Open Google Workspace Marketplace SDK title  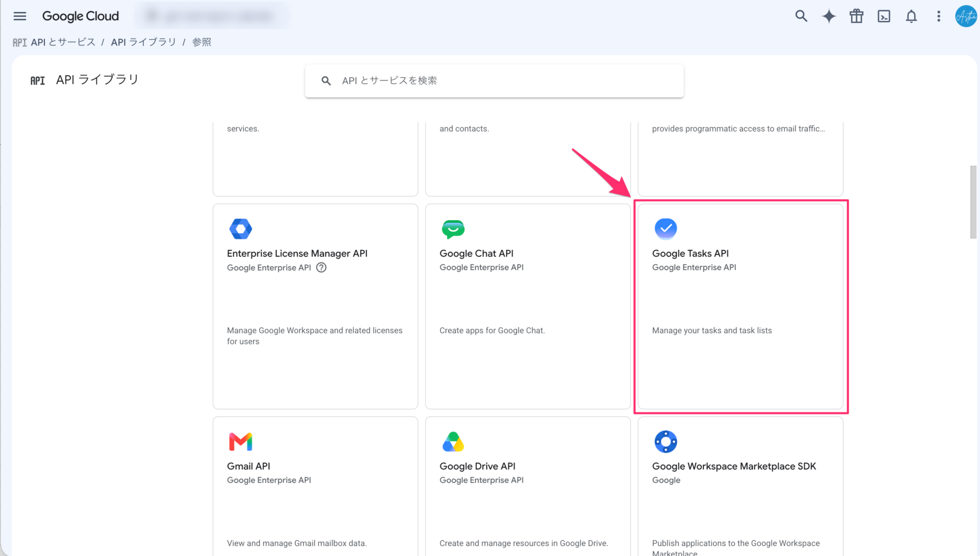pyautogui.click(x=734, y=466)
